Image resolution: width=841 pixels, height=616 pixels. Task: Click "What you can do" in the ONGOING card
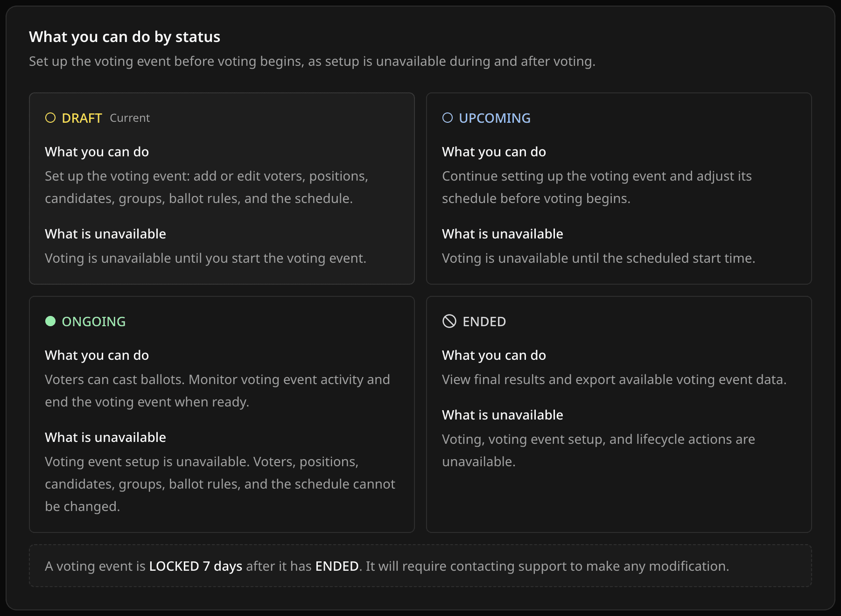(97, 355)
